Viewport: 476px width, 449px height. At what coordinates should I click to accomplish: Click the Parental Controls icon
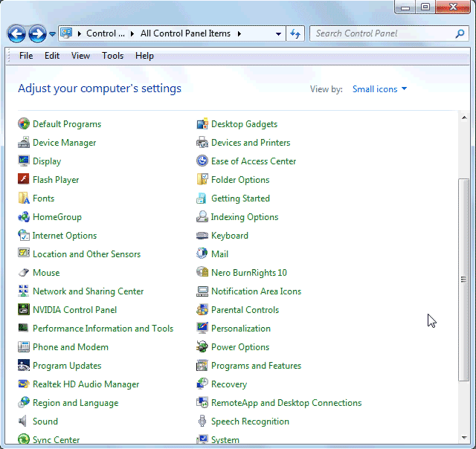pos(202,309)
